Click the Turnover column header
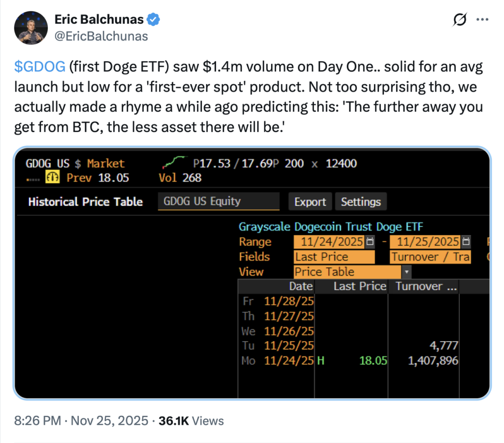Screen dimensions: 504x443 [423, 286]
